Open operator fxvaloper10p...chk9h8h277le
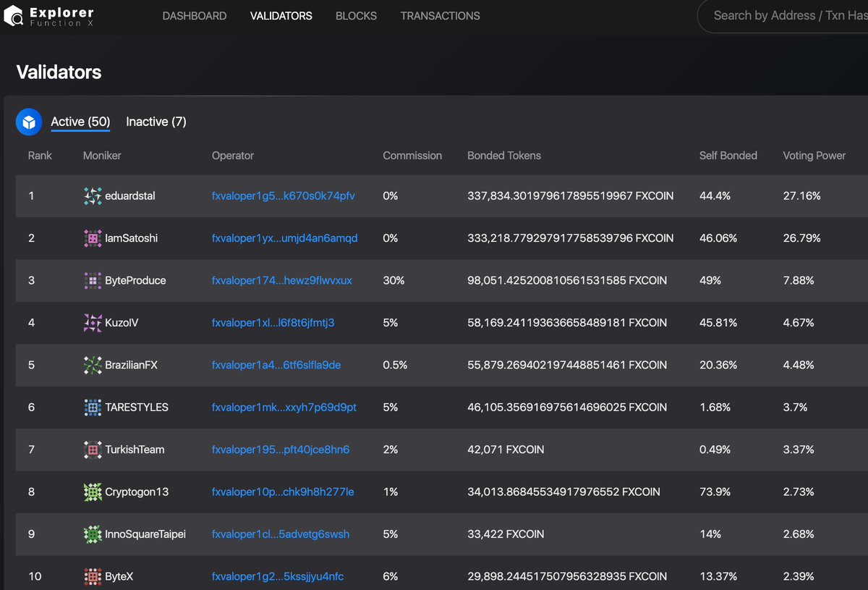 point(283,492)
